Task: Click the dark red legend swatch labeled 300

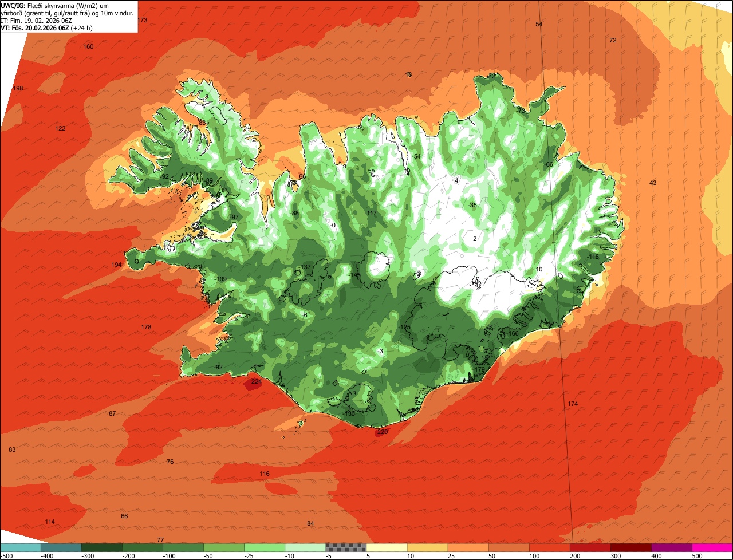Action: (x=631, y=547)
